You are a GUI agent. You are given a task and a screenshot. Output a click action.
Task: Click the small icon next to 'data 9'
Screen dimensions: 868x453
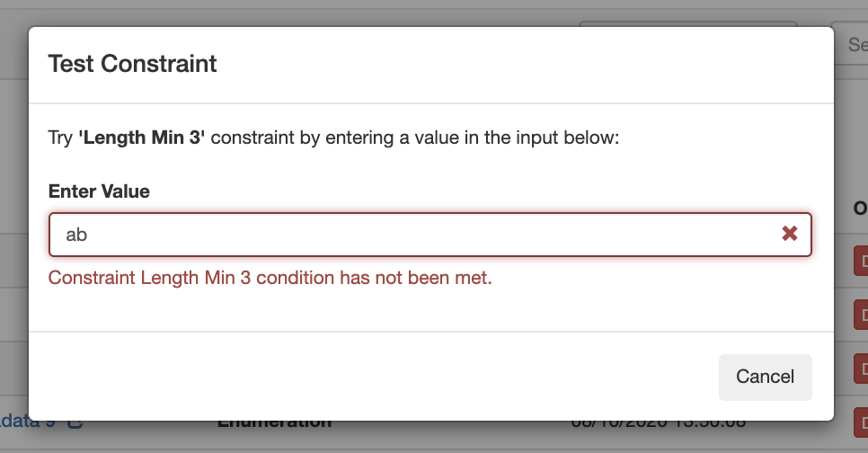pos(75,422)
